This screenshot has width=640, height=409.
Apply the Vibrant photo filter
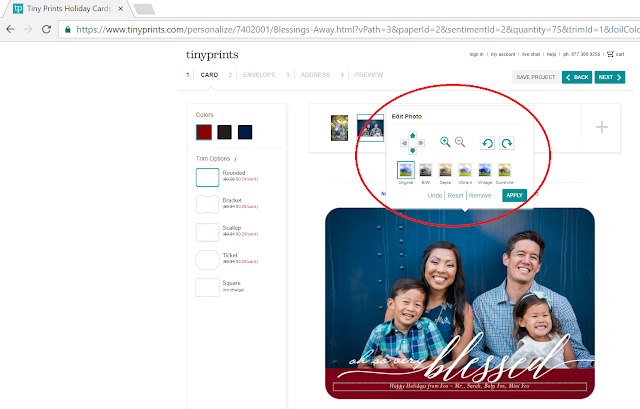(465, 170)
